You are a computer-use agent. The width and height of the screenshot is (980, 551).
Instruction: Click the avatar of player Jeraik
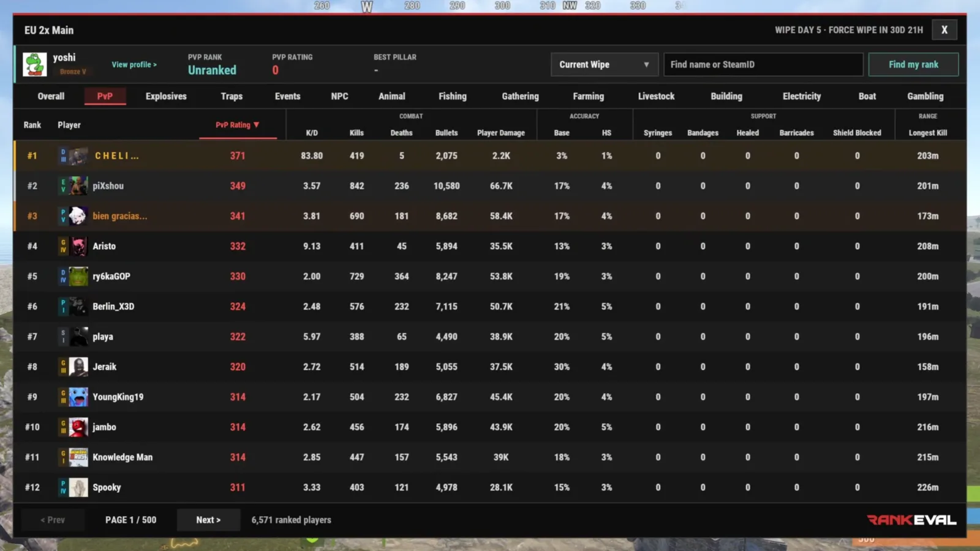(78, 367)
